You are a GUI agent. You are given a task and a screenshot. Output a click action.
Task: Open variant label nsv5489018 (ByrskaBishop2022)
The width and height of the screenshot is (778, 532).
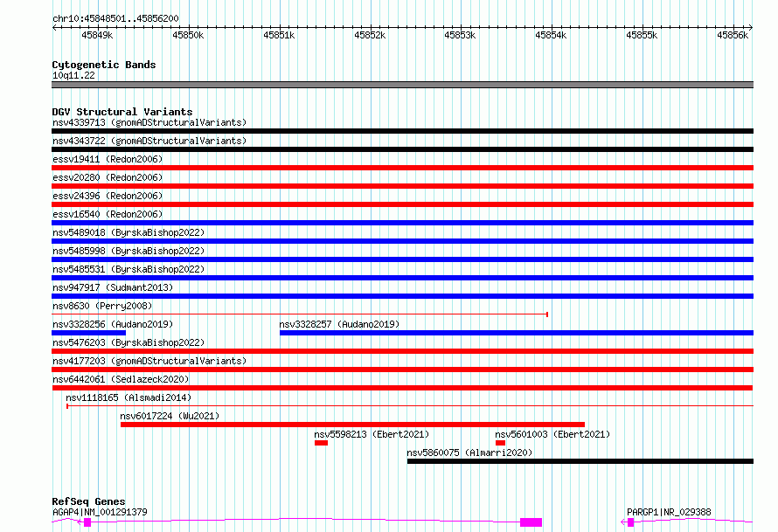click(129, 232)
